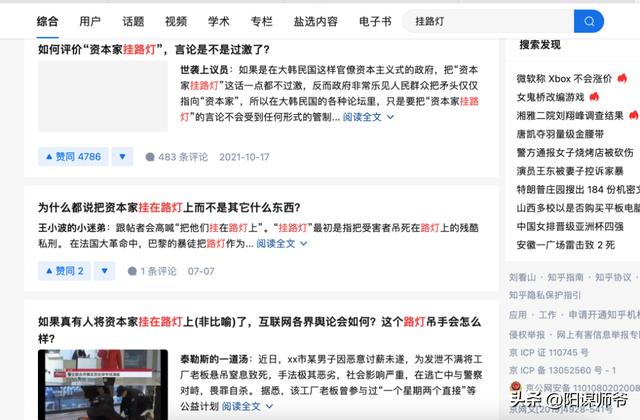Open trending topic 女鬼桥改编游戏

550,97
